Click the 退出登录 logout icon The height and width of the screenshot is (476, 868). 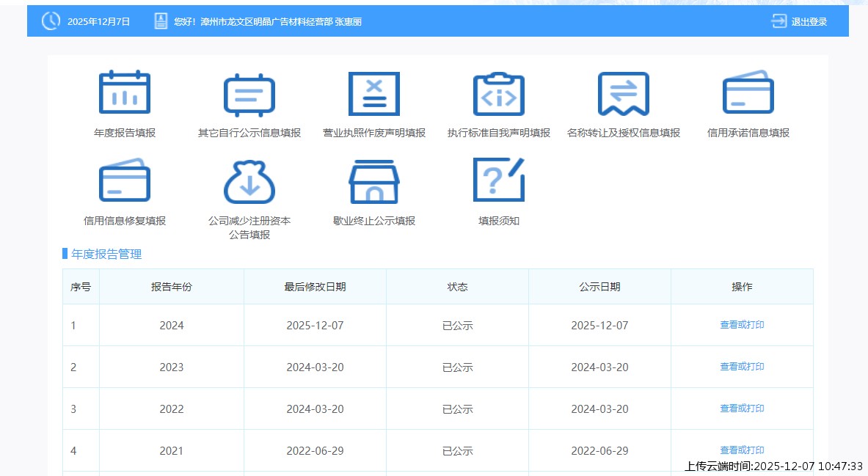point(778,21)
